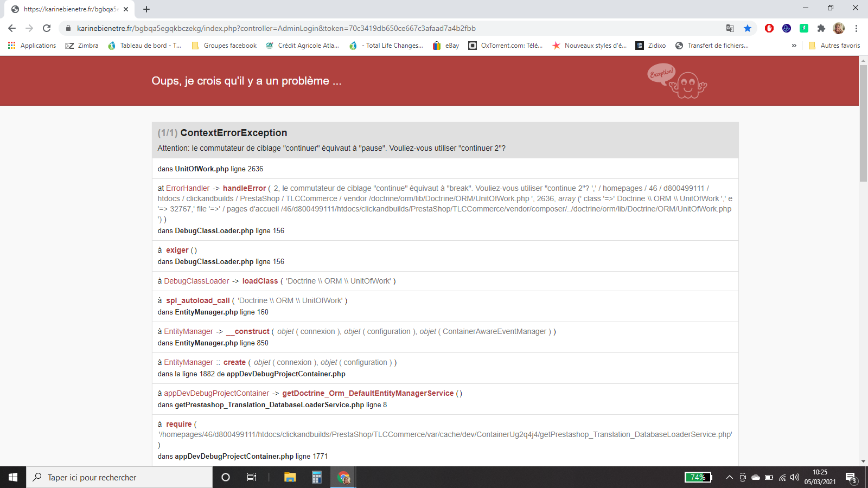868x488 pixels.
Task: Open the red Opera-style extension icon
Action: click(769, 28)
